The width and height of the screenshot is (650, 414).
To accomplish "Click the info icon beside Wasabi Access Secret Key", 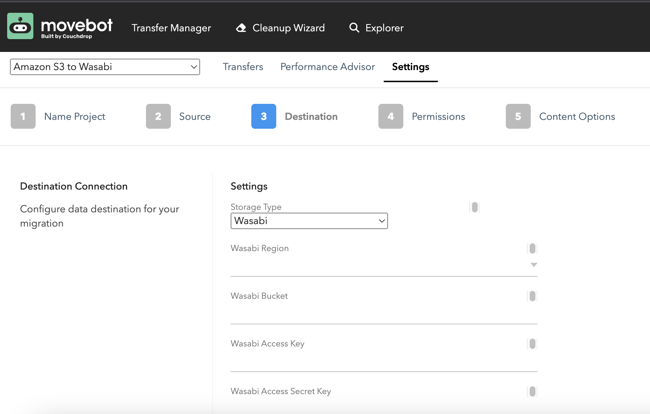I will 532,392.
